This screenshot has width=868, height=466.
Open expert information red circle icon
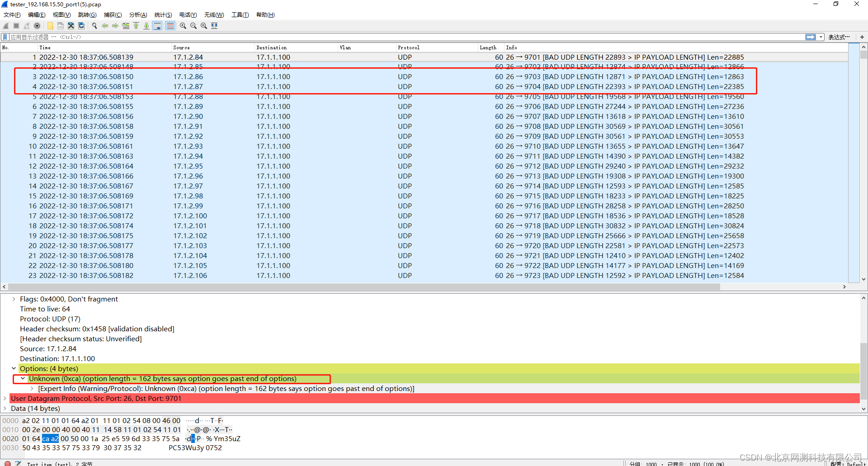coord(8,463)
